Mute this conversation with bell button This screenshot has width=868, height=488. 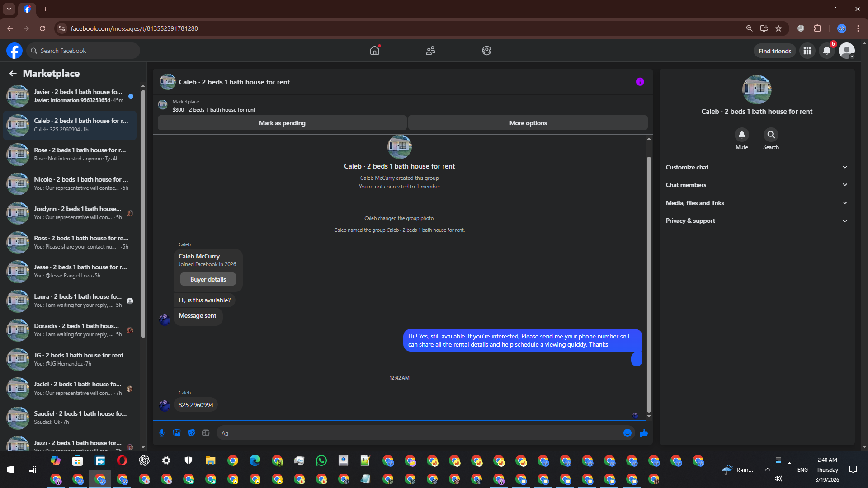(x=741, y=135)
